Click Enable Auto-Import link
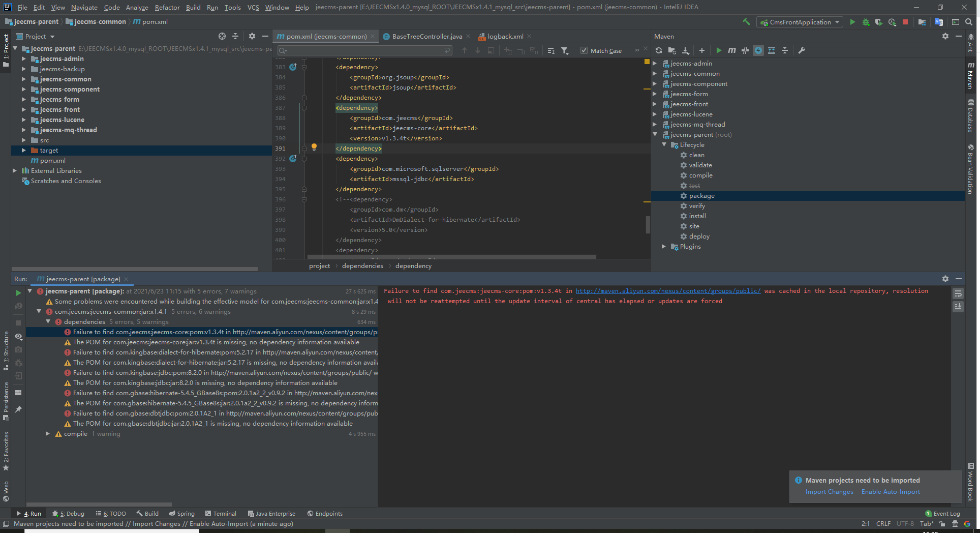The image size is (980, 533). [891, 492]
